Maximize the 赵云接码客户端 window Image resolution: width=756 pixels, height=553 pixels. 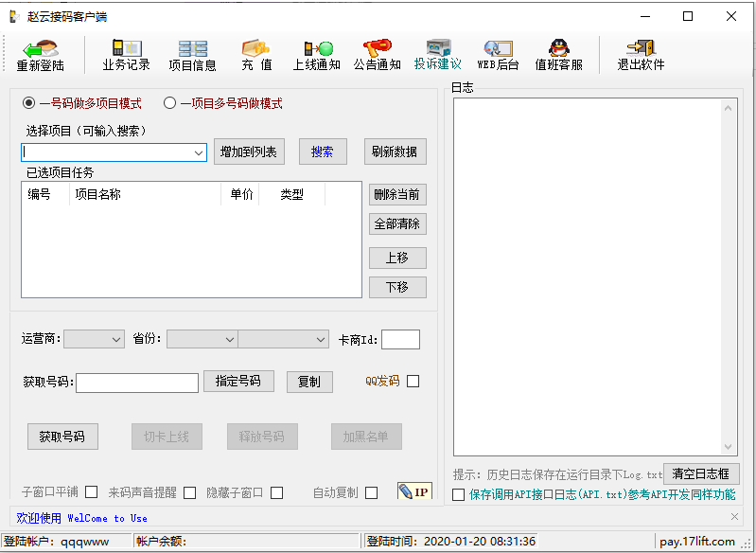pos(688,16)
